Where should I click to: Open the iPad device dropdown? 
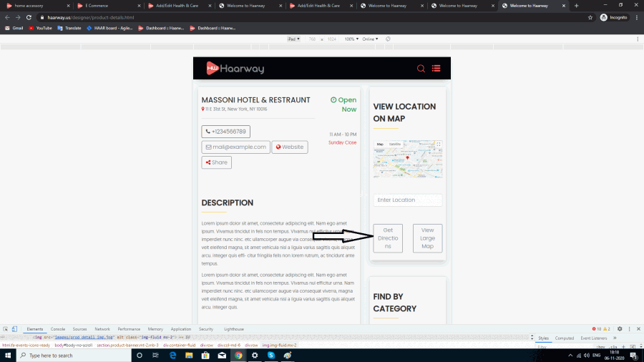[293, 39]
